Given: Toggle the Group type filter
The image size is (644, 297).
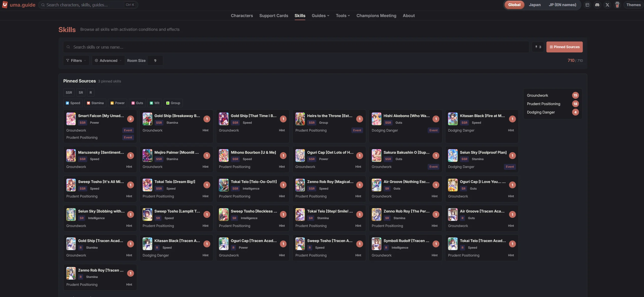Looking at the screenshot, I should click(x=173, y=103).
